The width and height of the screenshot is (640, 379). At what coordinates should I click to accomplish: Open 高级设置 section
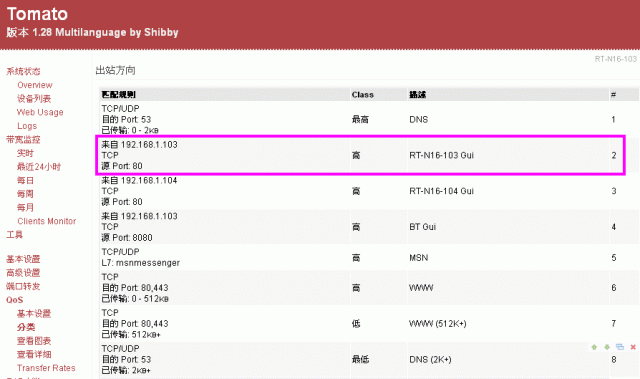tap(23, 273)
